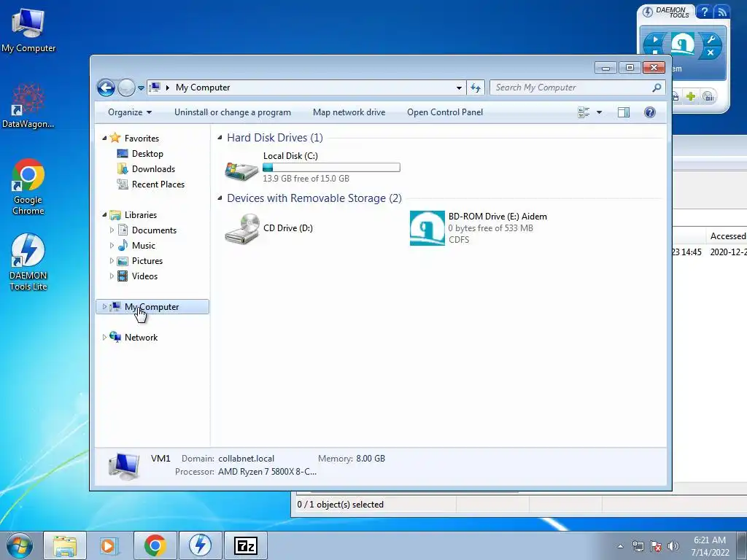This screenshot has width=747, height=560.
Task: Click Map network drive
Action: point(349,112)
